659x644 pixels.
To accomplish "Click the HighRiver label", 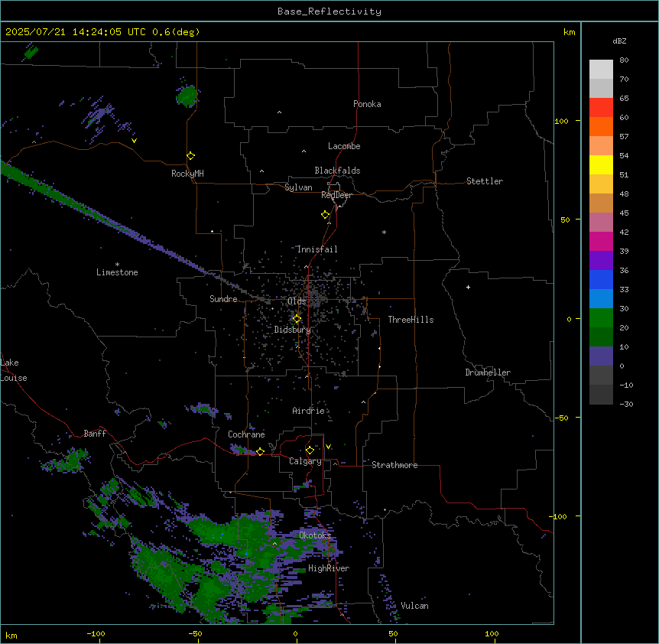I will [x=329, y=568].
